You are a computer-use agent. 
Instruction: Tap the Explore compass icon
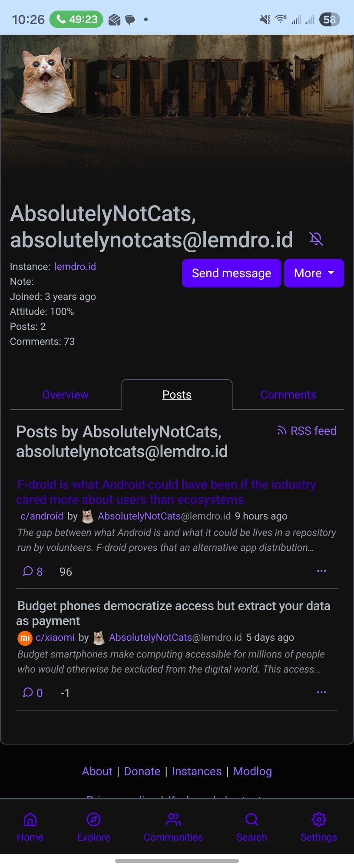(93, 820)
